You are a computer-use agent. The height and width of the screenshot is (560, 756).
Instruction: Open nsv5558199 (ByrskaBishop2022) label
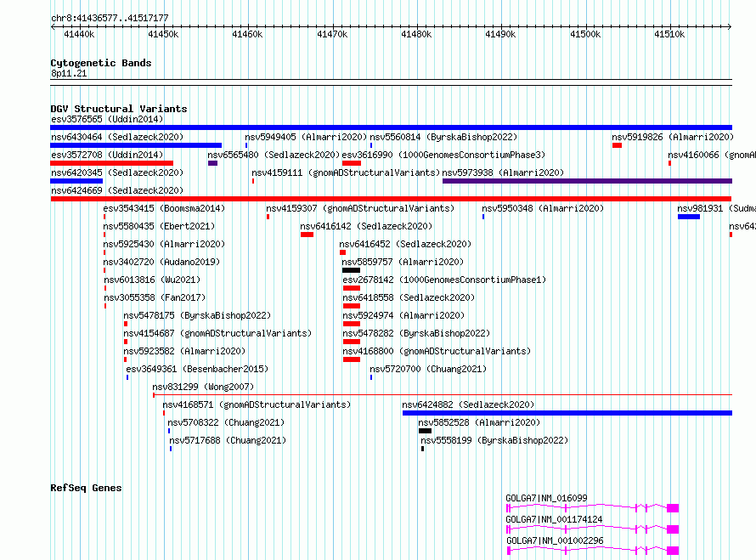click(494, 440)
